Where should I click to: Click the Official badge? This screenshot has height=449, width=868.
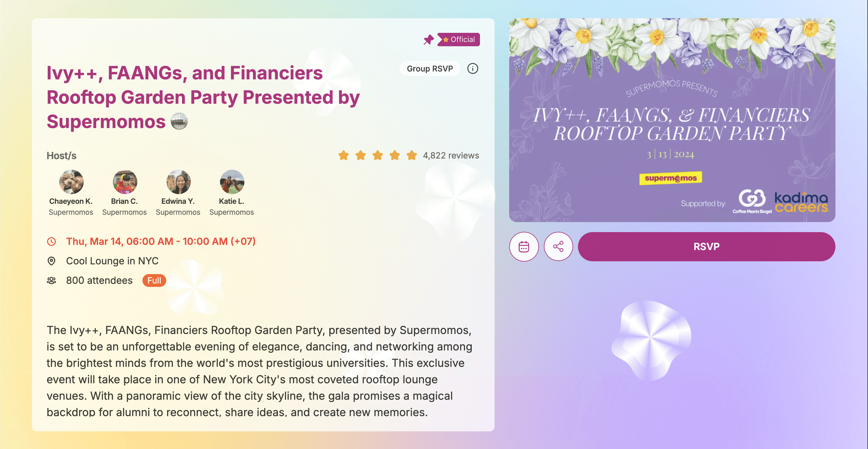point(458,40)
